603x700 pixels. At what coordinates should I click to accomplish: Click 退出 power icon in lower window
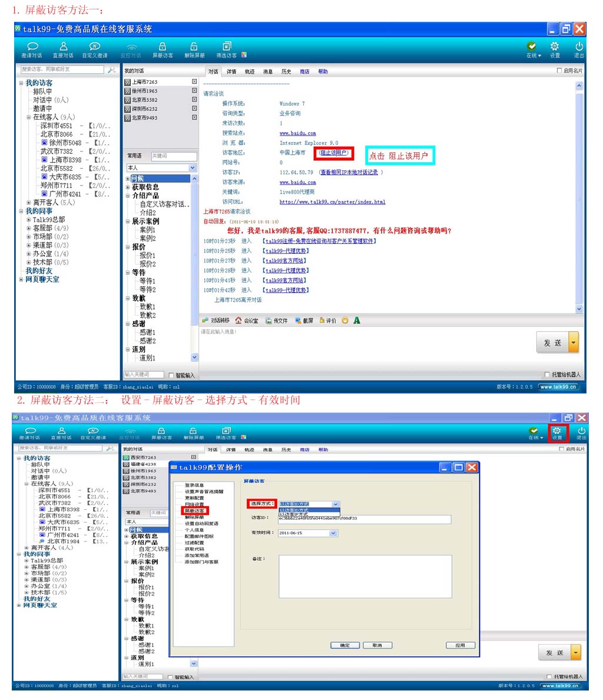(582, 431)
